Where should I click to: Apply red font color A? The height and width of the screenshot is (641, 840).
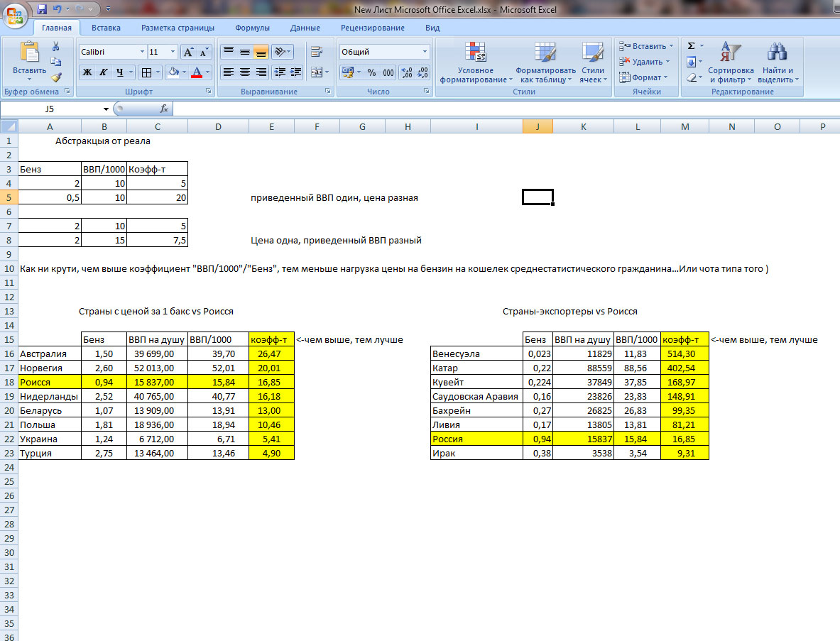pyautogui.click(x=197, y=72)
